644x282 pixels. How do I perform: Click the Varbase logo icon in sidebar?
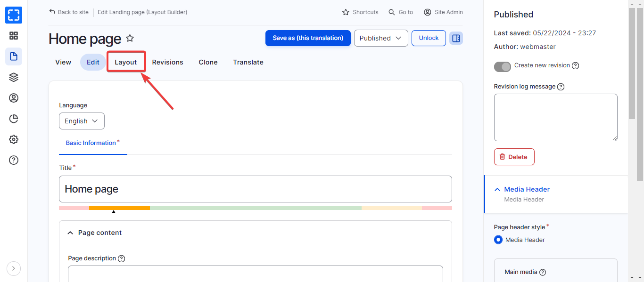[x=14, y=15]
